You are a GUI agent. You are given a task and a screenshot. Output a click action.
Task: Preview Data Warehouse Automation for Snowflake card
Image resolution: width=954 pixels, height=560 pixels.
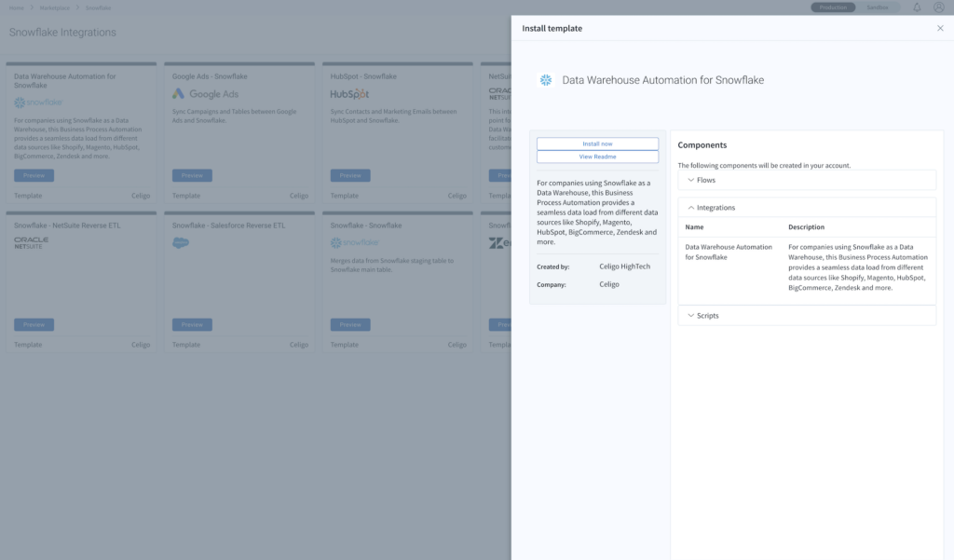(34, 175)
